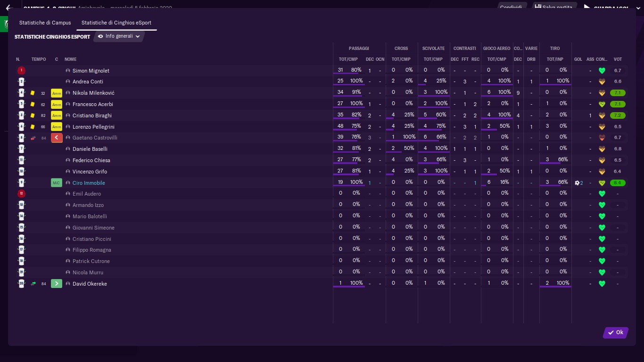This screenshot has width=644, height=362.
Task: Click person icon beside Mario Balotelli
Action: click(x=68, y=216)
